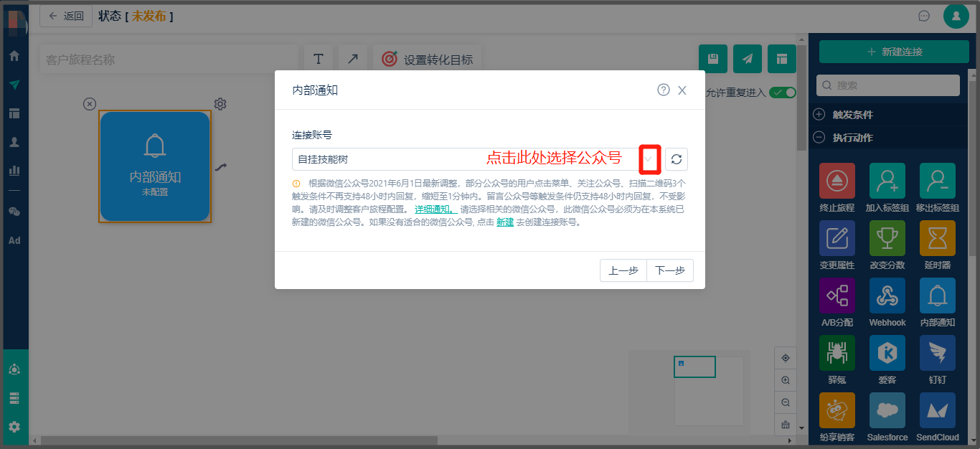Open the 内部通知 node gear settings
The image size is (980, 449).
click(220, 104)
